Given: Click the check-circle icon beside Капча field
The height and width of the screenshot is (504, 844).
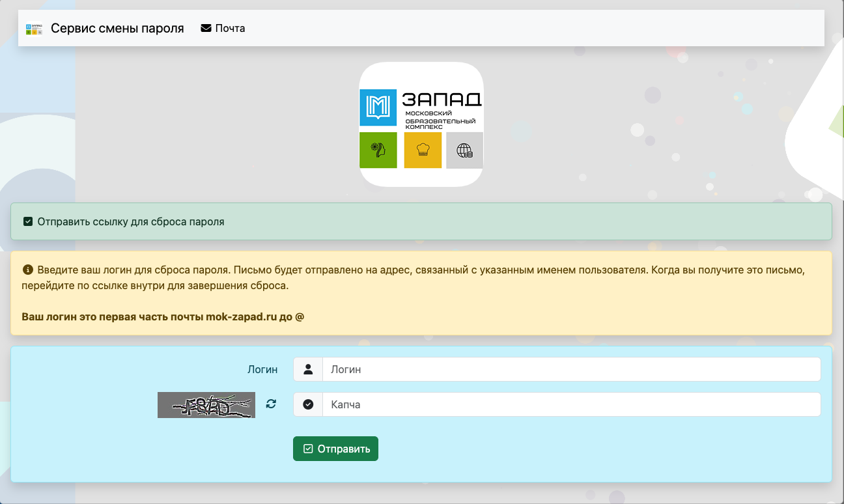Looking at the screenshot, I should [308, 404].
